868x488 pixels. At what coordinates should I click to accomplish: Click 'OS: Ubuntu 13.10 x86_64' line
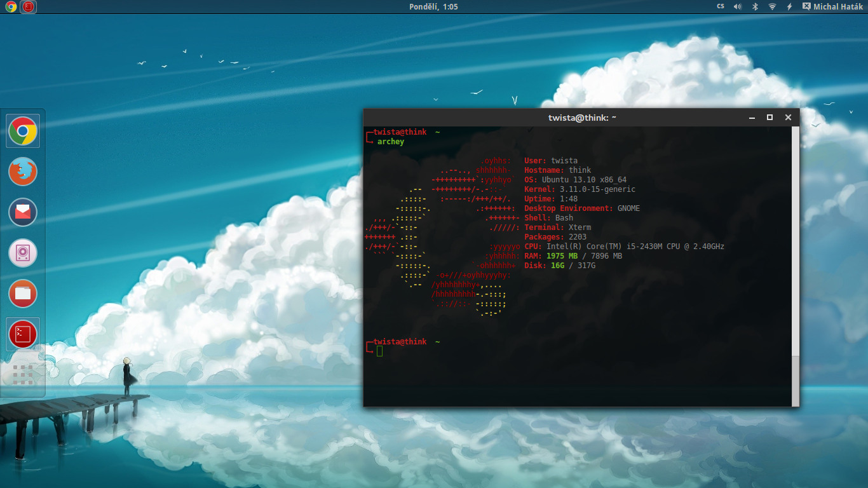click(576, 180)
